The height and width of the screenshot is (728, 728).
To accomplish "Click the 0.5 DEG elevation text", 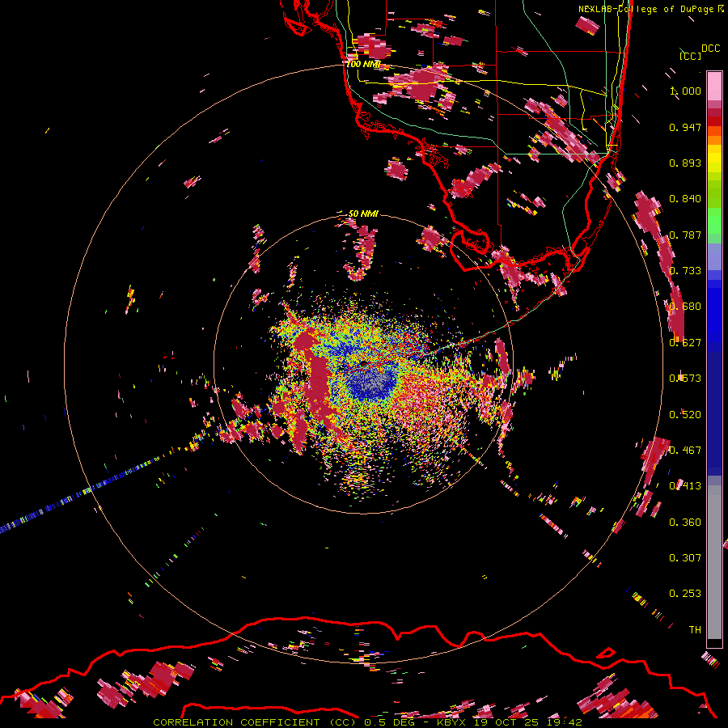I will (390, 722).
